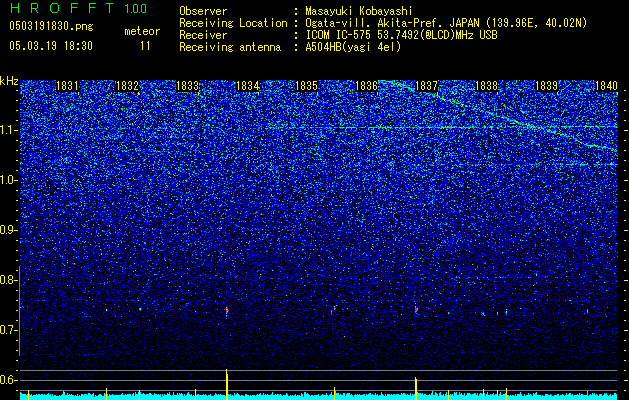Click the 0.9 kHz axis label
The height and width of the screenshot is (400, 629).
(9, 230)
